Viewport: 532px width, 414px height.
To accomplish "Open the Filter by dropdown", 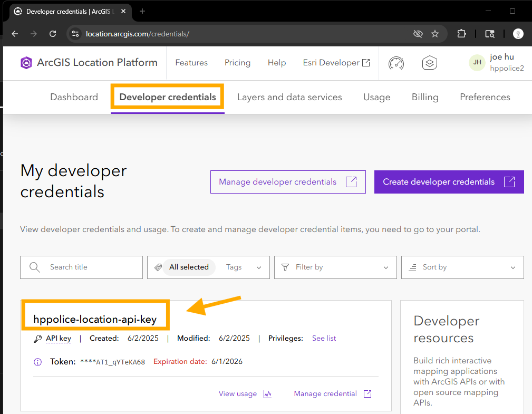I will 335,267.
